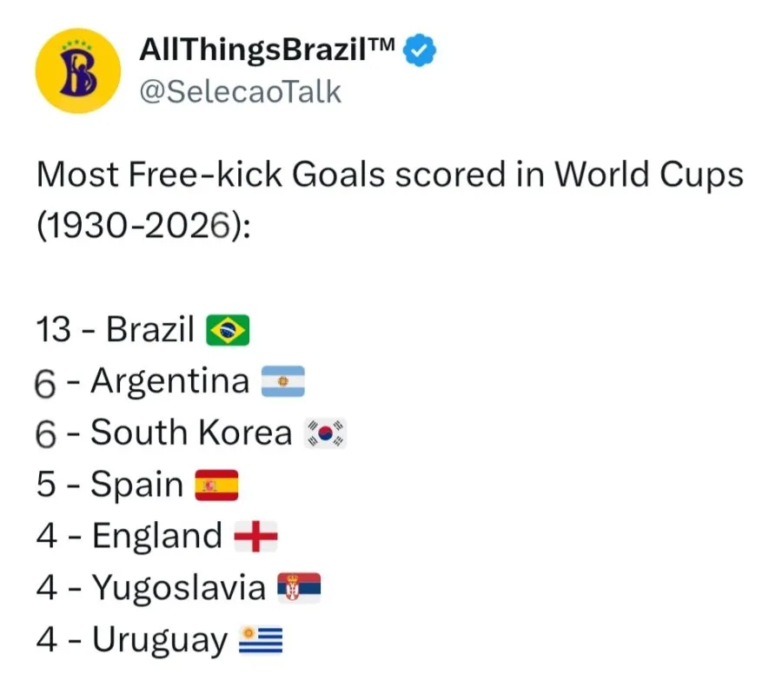The image size is (782, 700).
Task: Open the @SelecaoTalk handle link
Action: coord(241,92)
